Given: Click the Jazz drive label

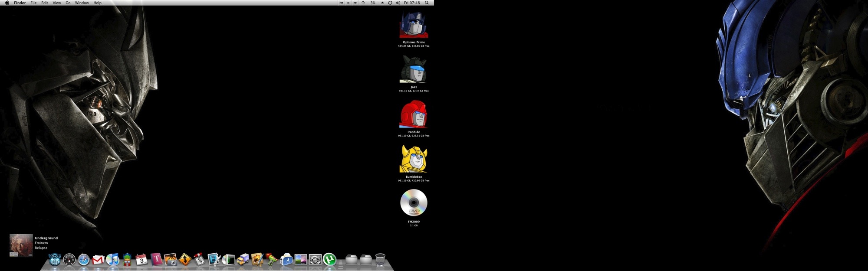Looking at the screenshot, I should click(x=414, y=87).
